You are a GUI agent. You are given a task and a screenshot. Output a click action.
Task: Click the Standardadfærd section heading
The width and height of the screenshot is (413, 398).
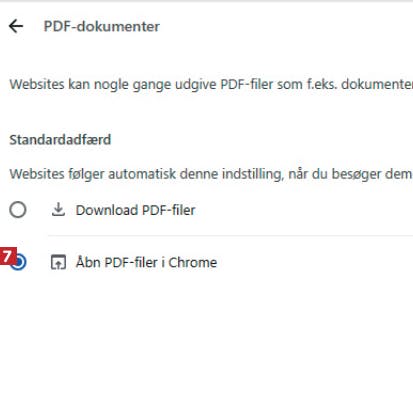pyautogui.click(x=60, y=140)
